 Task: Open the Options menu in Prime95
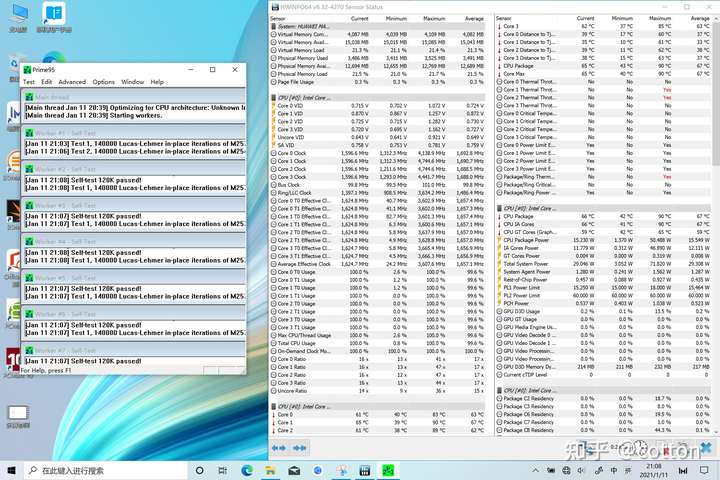tap(103, 82)
